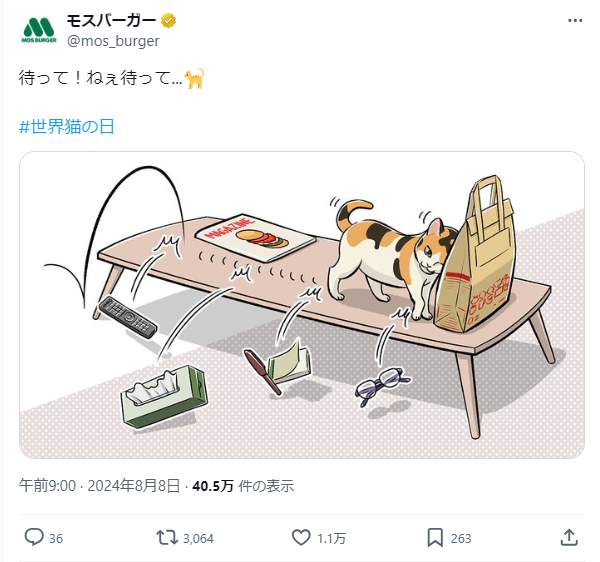Open the three-dot more options menu
Image resolution: width=600 pixels, height=562 pixels.
click(575, 21)
